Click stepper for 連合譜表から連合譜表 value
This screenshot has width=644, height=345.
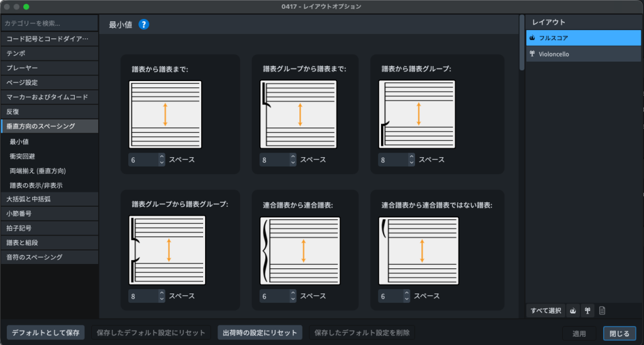[x=292, y=296]
